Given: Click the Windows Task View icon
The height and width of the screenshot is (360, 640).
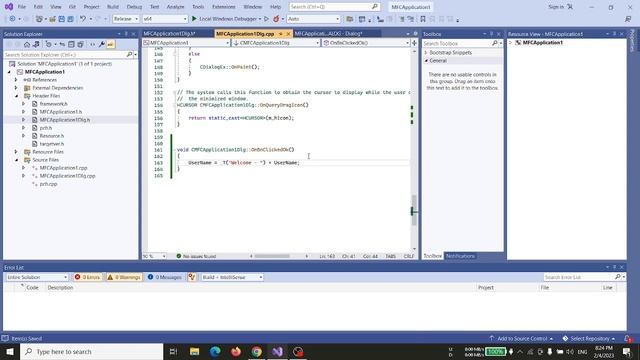Looking at the screenshot, I should (x=173, y=351).
